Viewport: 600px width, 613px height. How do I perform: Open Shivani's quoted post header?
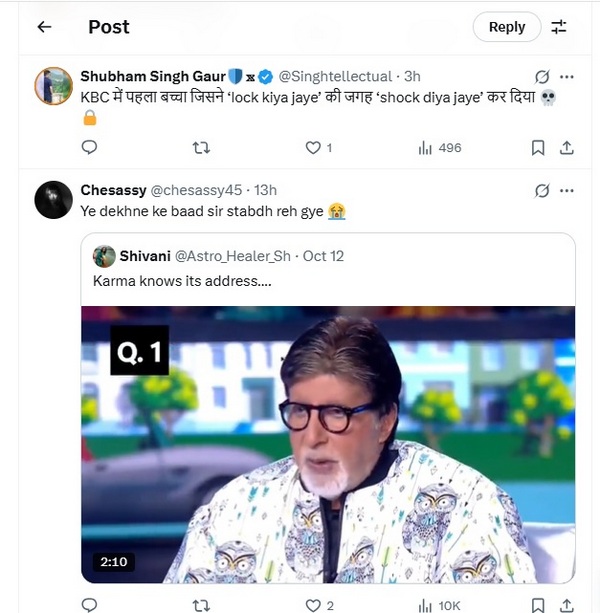[x=218, y=256]
